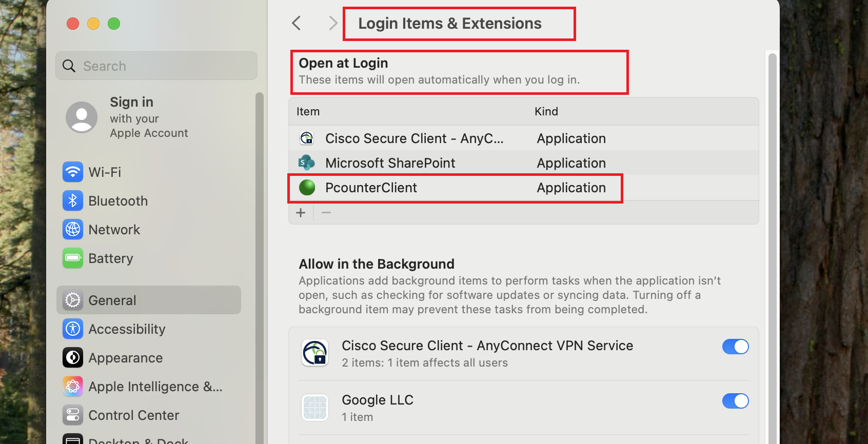This screenshot has width=868, height=444.
Task: Disable Cisco Secure Client background toggle
Action: 735,347
